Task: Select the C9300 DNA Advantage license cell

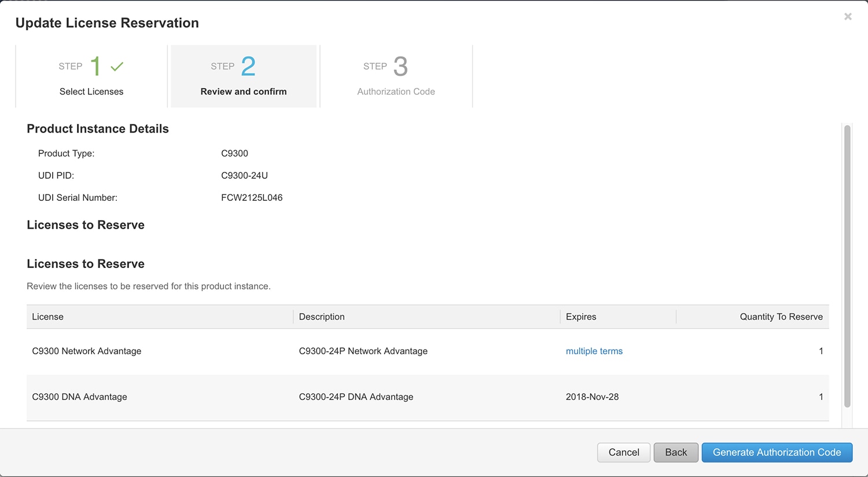Action: point(79,397)
